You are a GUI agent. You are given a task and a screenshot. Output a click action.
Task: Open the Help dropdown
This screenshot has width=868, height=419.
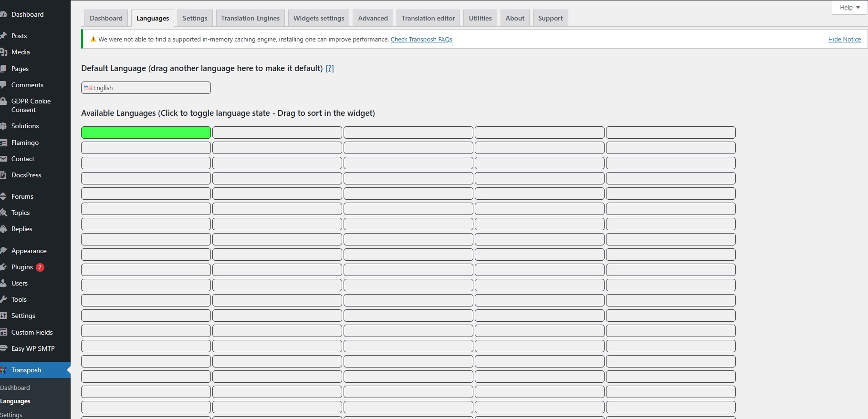coord(849,8)
